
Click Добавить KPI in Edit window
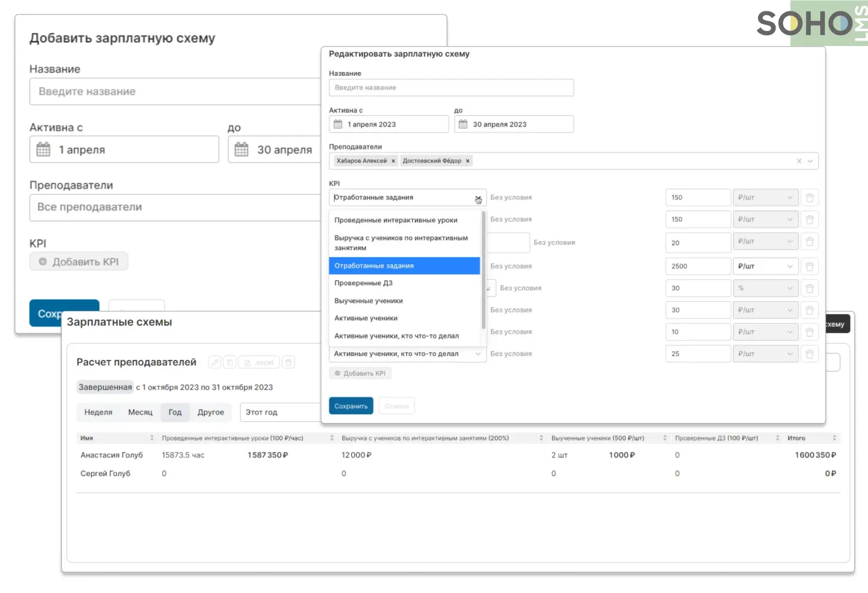[x=360, y=373]
